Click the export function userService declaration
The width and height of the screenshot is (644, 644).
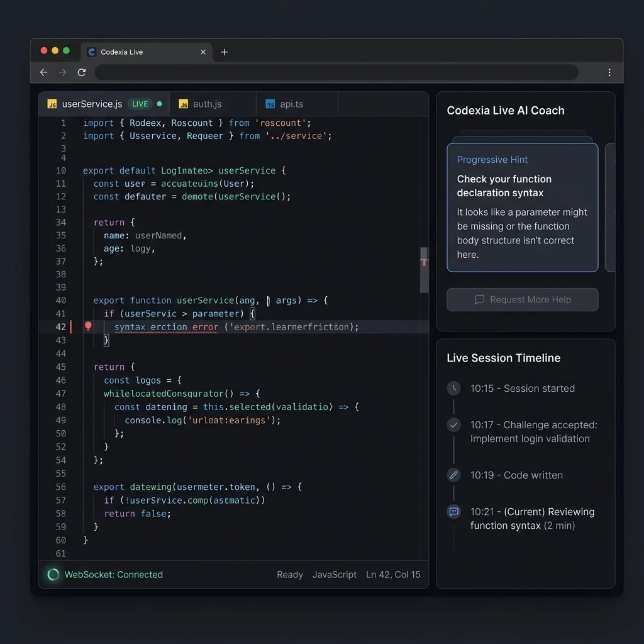point(210,300)
